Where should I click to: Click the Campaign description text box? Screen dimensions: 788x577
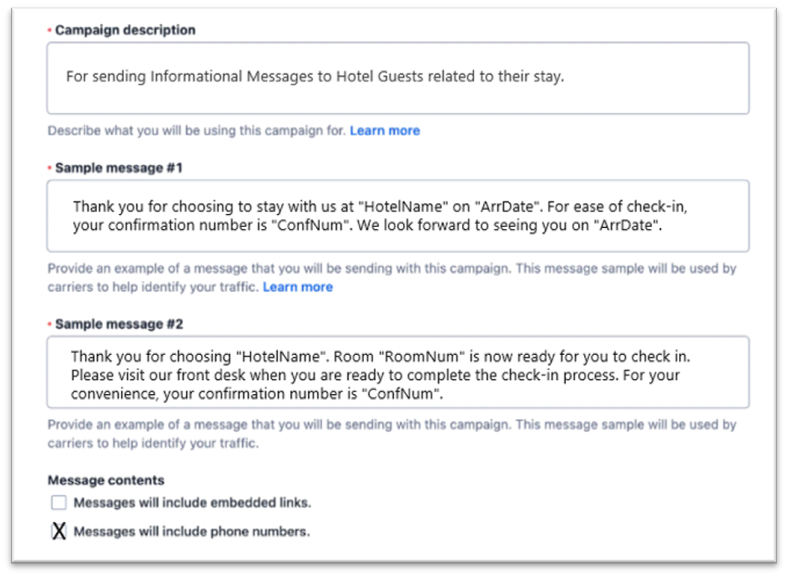397,78
